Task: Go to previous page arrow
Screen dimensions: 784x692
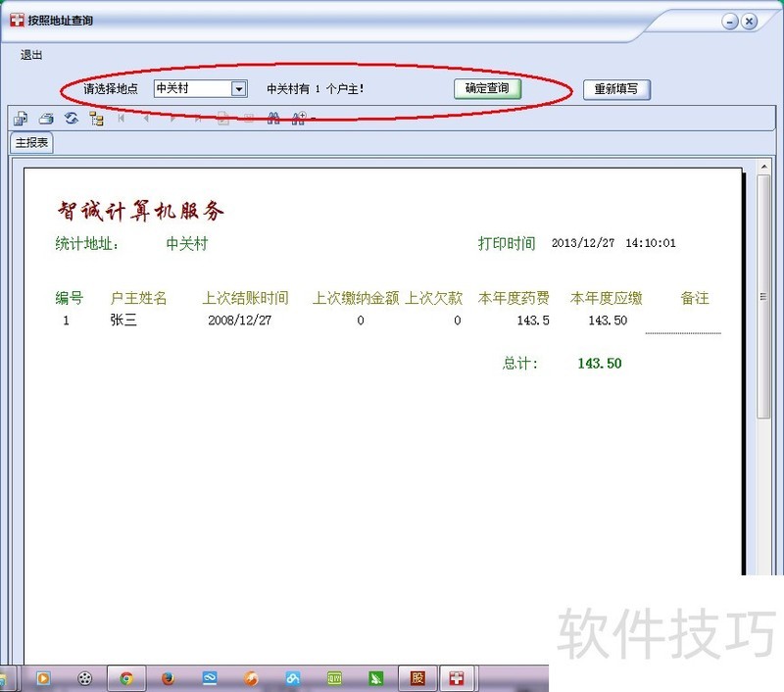Action: coord(146,119)
